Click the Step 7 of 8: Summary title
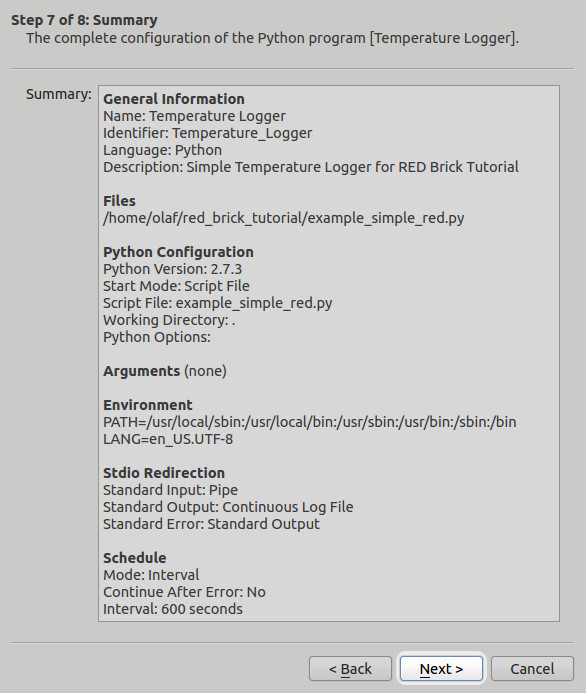The height and width of the screenshot is (693, 586). coord(84,20)
